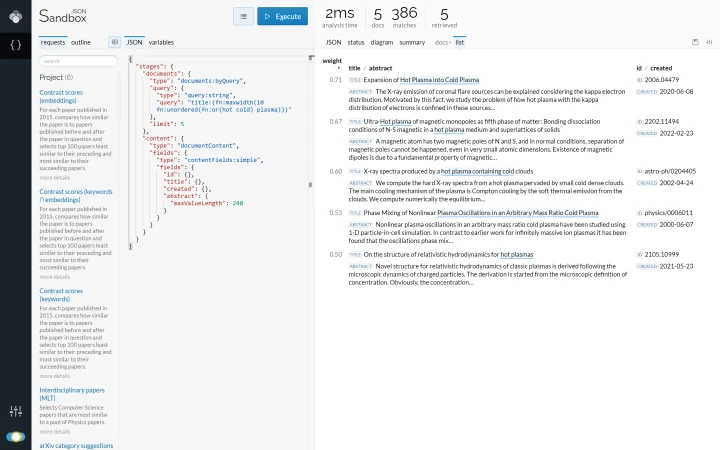Select the list view tab
The image size is (720, 450).
click(460, 42)
